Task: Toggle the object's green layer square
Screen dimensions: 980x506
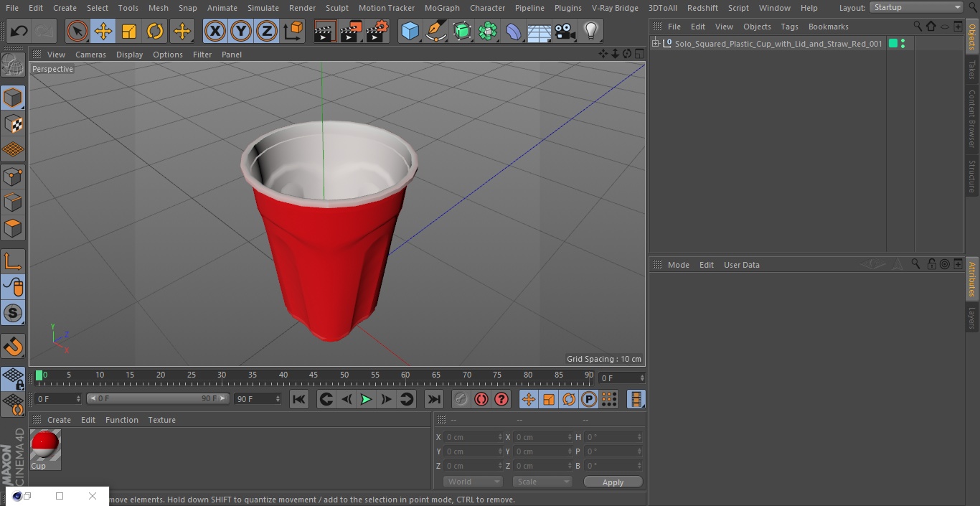Action: click(x=893, y=44)
